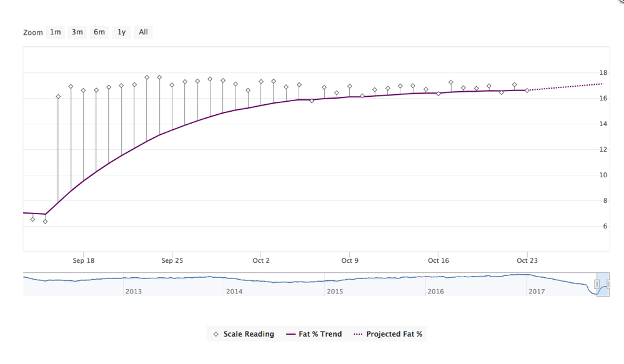This screenshot has height=364, width=624.
Task: Click the 'Sep 18' x-axis label
Action: click(84, 260)
